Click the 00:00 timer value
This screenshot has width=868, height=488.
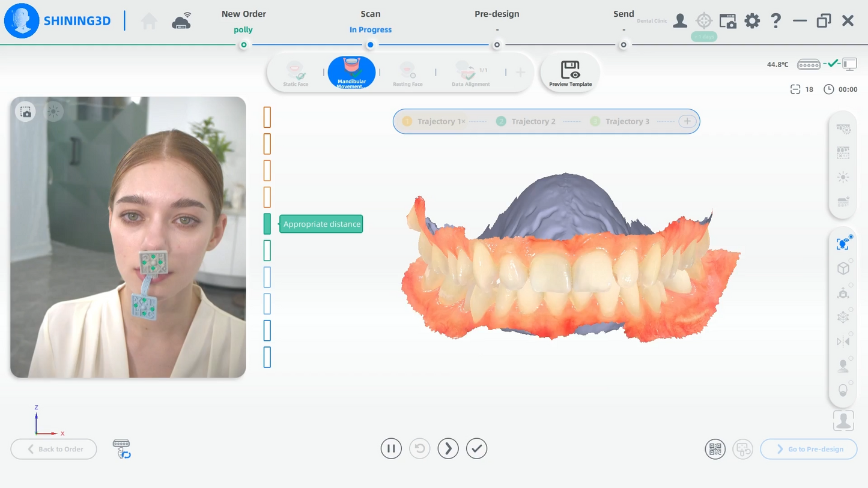848,89
